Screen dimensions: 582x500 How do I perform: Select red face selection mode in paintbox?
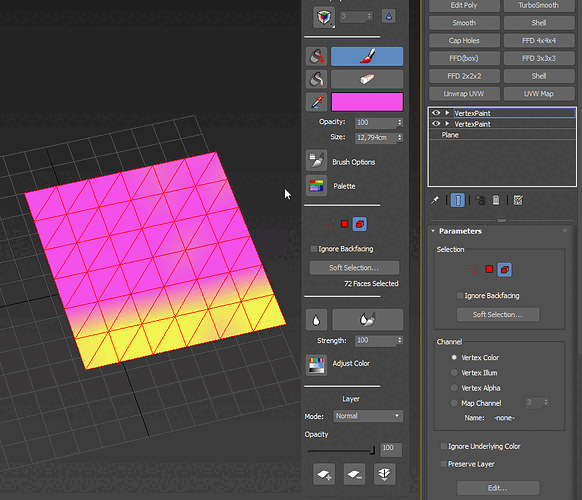[x=344, y=224]
